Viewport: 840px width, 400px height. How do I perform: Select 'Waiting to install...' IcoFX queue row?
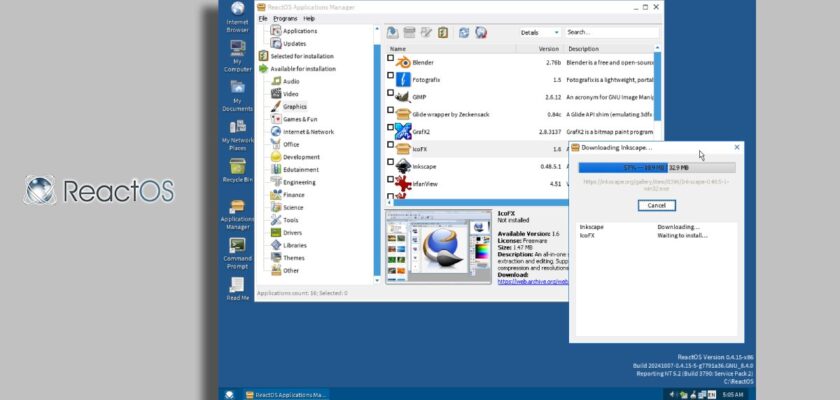(x=656, y=236)
